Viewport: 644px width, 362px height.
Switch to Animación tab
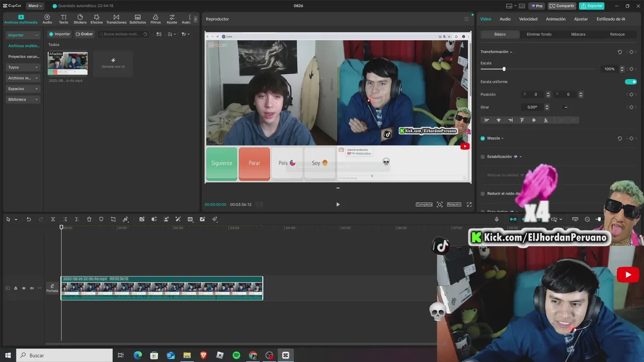pyautogui.click(x=556, y=19)
